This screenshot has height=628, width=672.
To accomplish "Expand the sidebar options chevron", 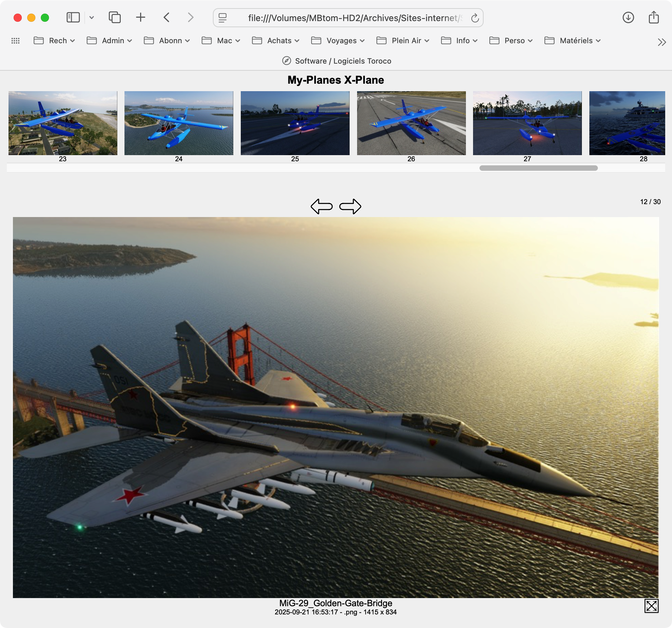I will tap(91, 18).
